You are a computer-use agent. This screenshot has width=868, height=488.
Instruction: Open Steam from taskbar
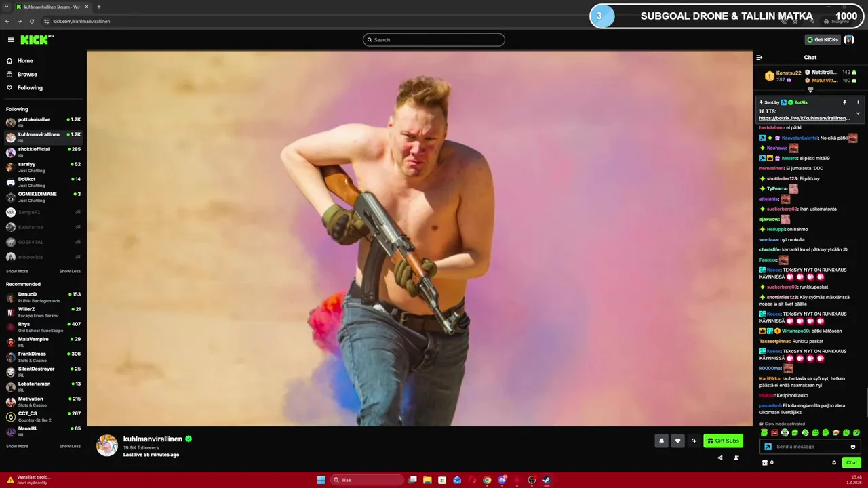pos(547,480)
